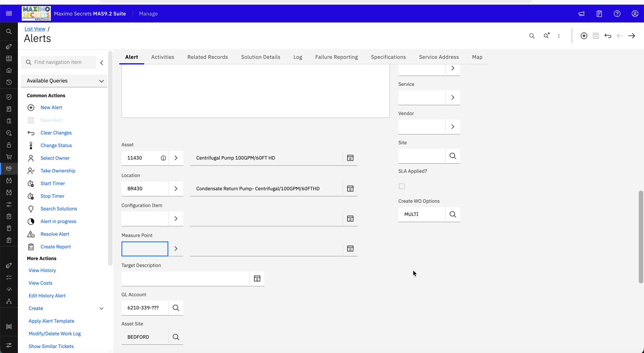Click Take Ownership action

pos(58,171)
